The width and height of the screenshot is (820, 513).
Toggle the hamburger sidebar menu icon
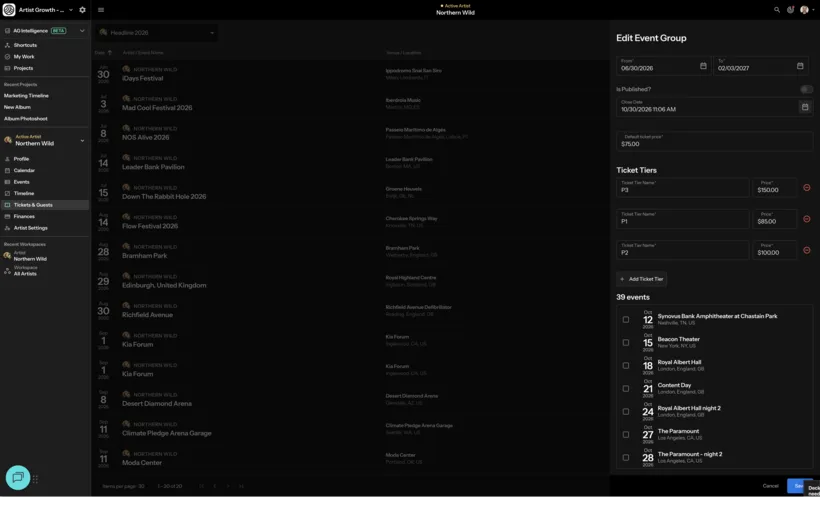pos(101,10)
